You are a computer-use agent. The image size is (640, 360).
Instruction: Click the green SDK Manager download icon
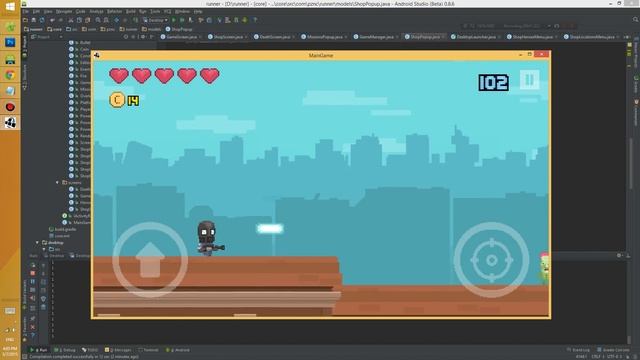coord(245,20)
